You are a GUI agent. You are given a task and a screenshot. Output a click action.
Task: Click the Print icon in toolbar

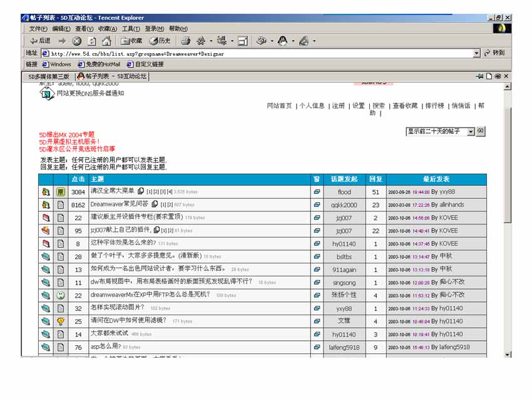(186, 41)
